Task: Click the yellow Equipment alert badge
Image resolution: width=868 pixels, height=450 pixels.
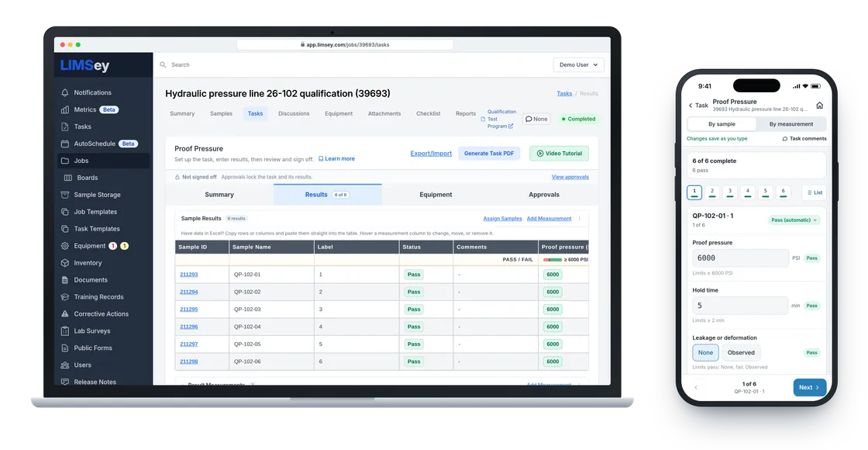Action: [x=125, y=246]
